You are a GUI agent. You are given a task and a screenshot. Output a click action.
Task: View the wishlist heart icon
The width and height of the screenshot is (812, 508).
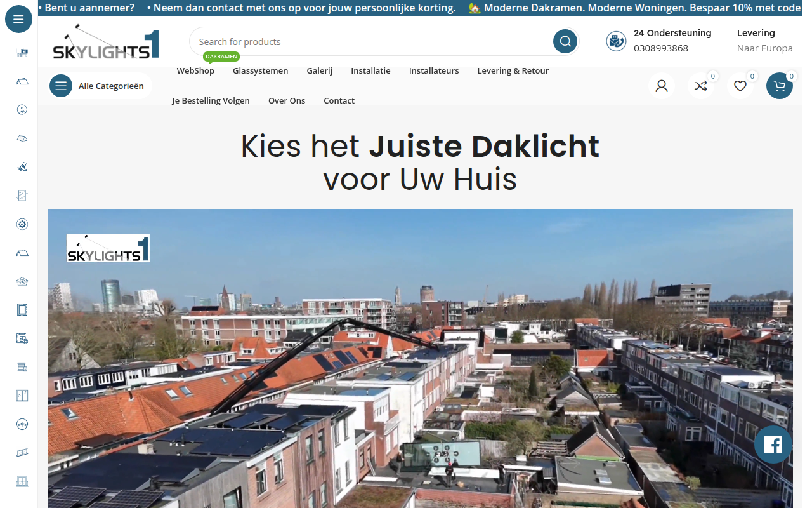tap(740, 86)
